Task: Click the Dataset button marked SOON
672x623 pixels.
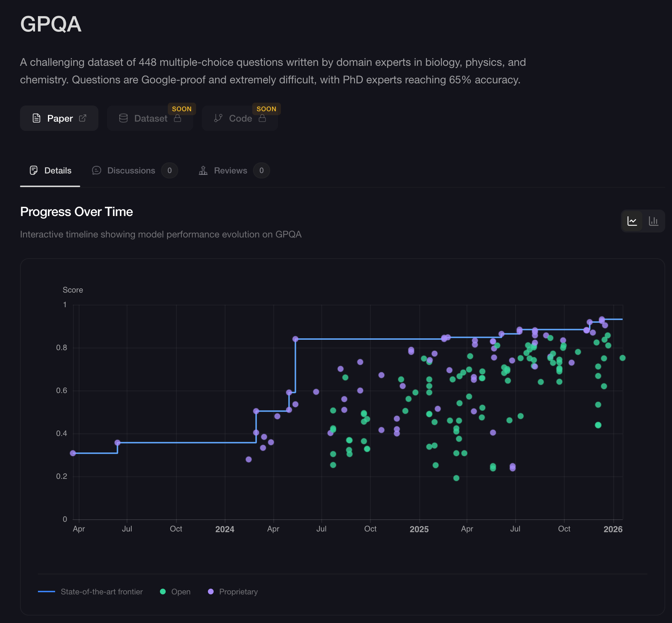Action: [x=150, y=118]
